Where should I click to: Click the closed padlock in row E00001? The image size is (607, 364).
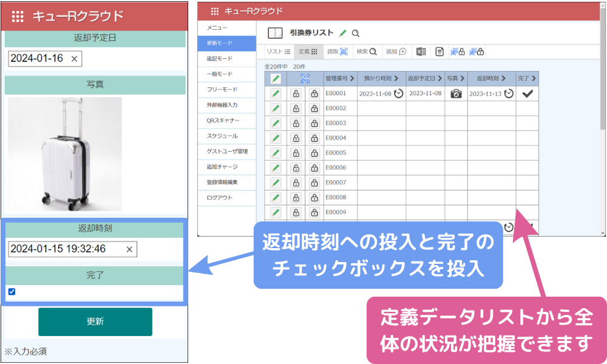[314, 93]
